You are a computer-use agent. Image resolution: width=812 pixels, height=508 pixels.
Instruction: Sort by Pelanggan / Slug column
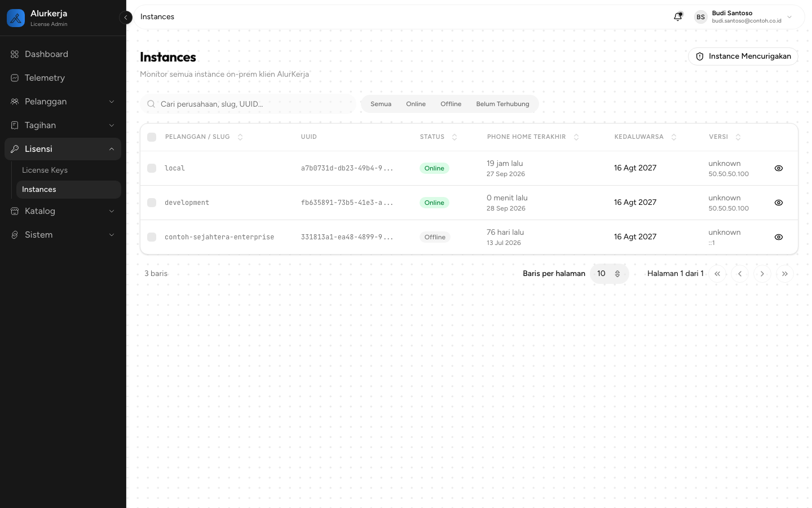pos(204,137)
